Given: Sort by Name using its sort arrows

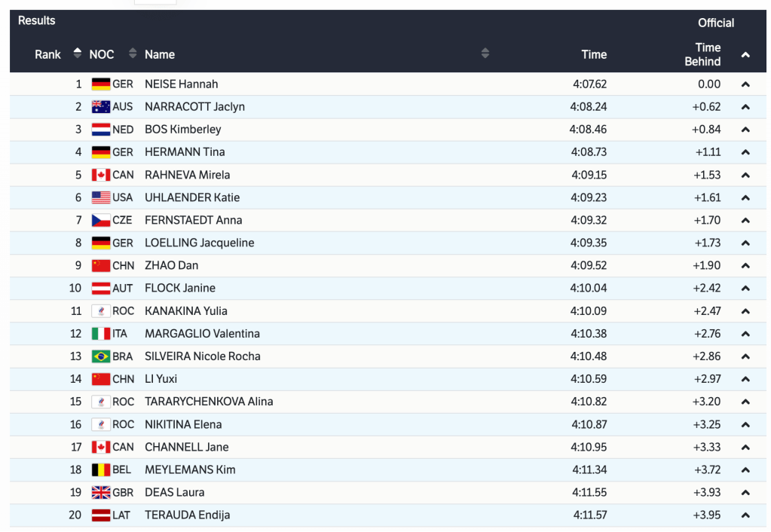Looking at the screenshot, I should pyautogui.click(x=485, y=54).
